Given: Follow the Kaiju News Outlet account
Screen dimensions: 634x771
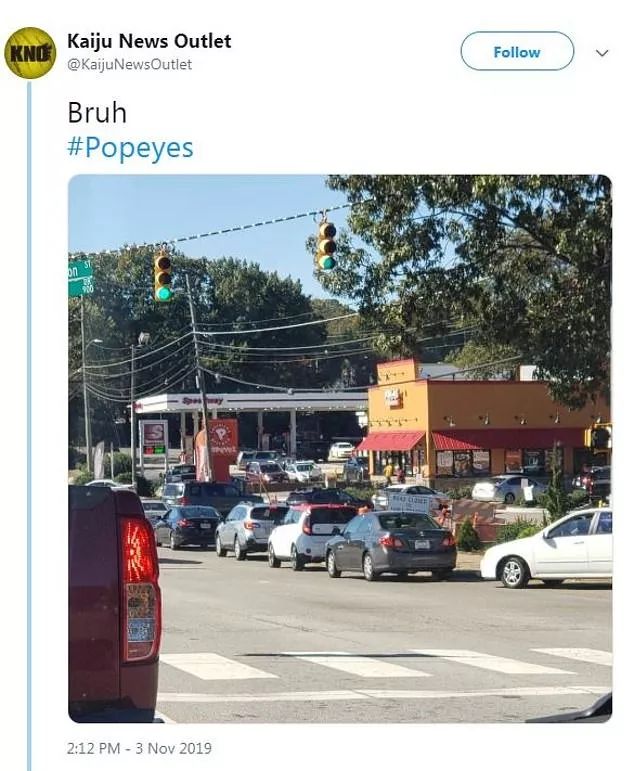Looking at the screenshot, I should click(x=517, y=51).
